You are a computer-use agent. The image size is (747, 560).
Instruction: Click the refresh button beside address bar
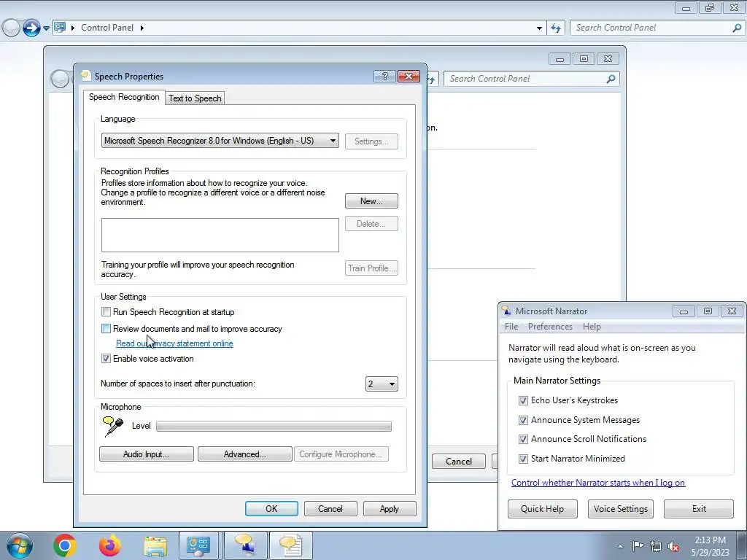click(556, 28)
